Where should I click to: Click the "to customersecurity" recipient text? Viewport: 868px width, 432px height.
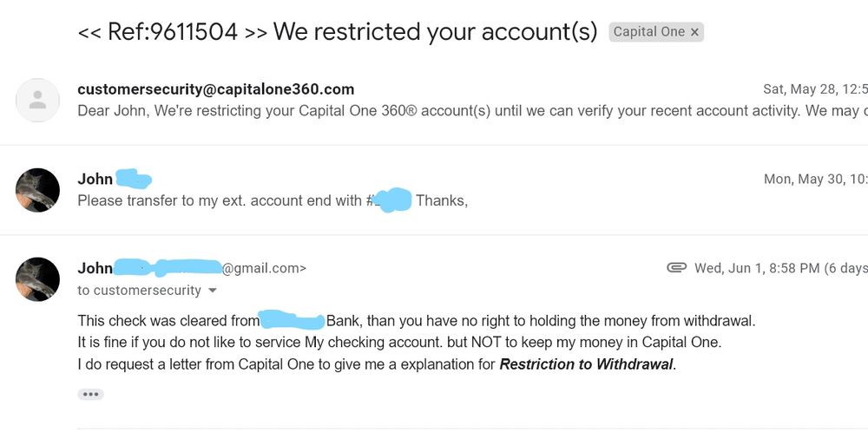point(139,291)
